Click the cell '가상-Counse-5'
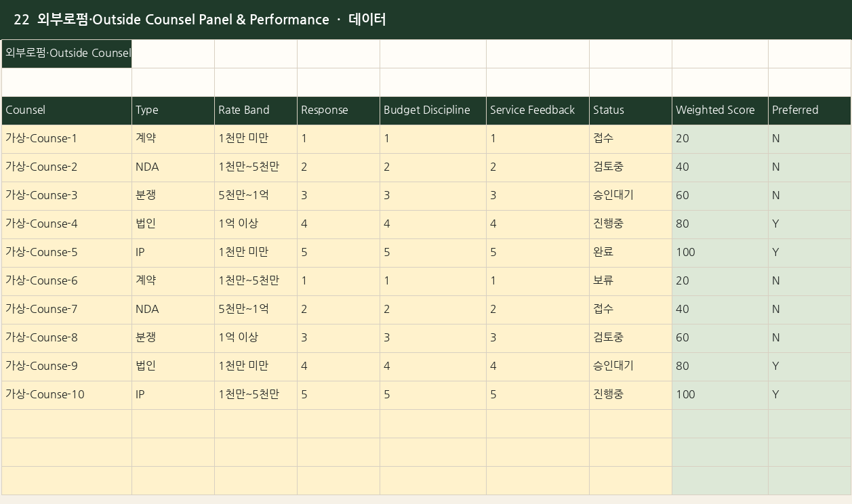 click(x=66, y=253)
